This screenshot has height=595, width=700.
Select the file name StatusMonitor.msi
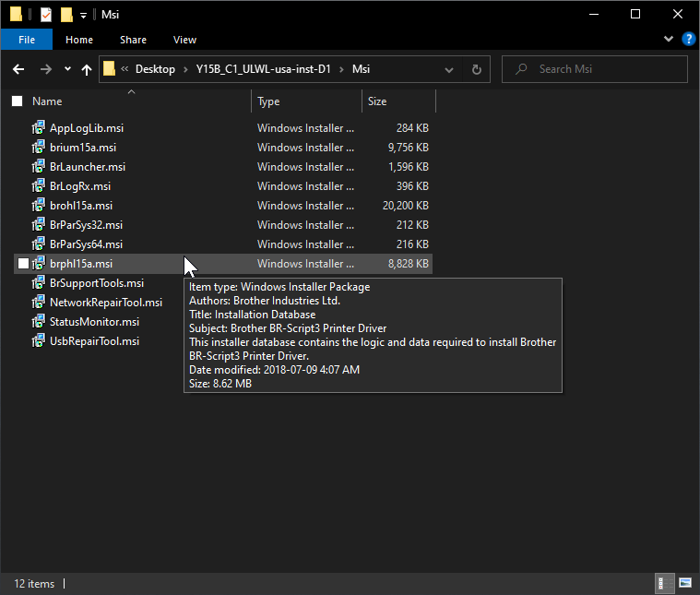tap(95, 322)
